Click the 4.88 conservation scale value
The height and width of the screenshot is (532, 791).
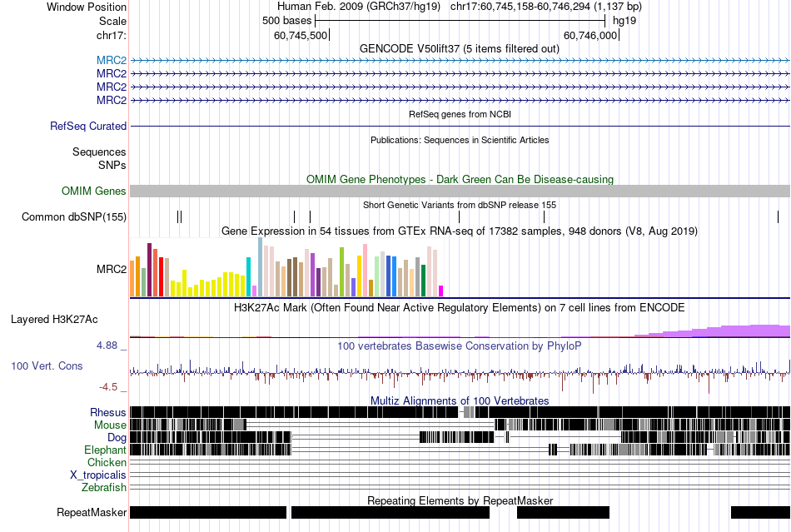click(107, 346)
